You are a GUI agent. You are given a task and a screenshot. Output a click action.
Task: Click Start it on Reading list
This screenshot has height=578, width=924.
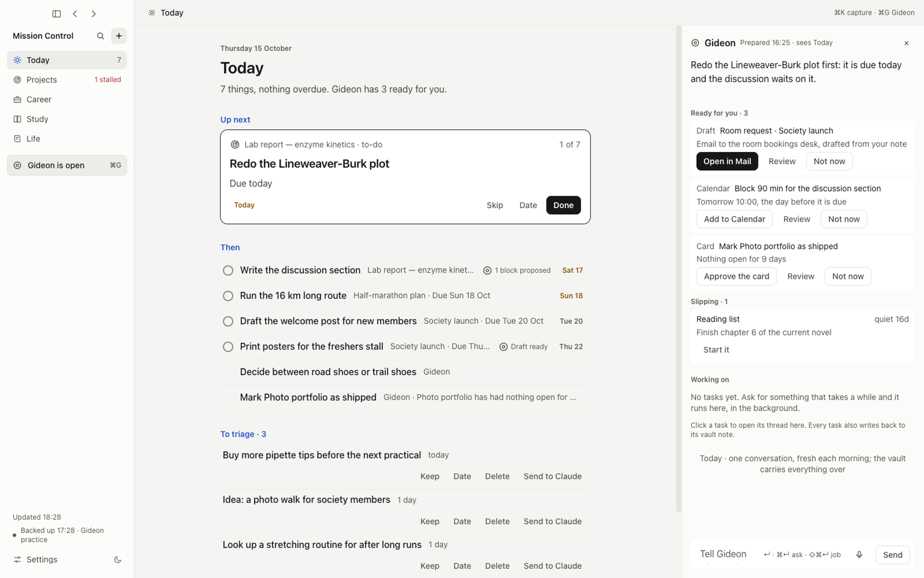tap(716, 350)
